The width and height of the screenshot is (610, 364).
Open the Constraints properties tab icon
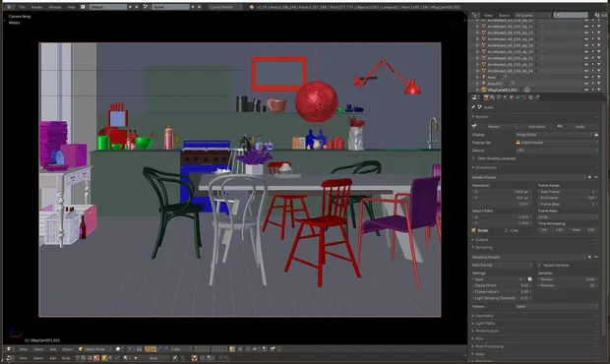(518, 97)
